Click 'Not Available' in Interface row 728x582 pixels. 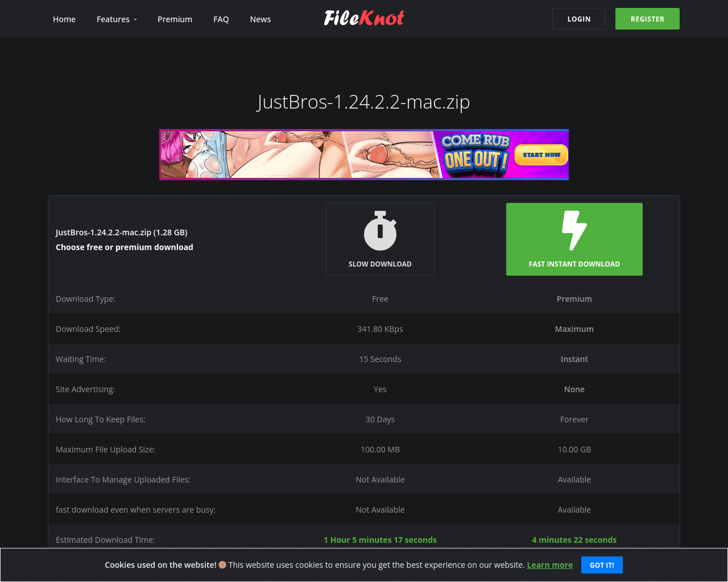click(x=380, y=480)
